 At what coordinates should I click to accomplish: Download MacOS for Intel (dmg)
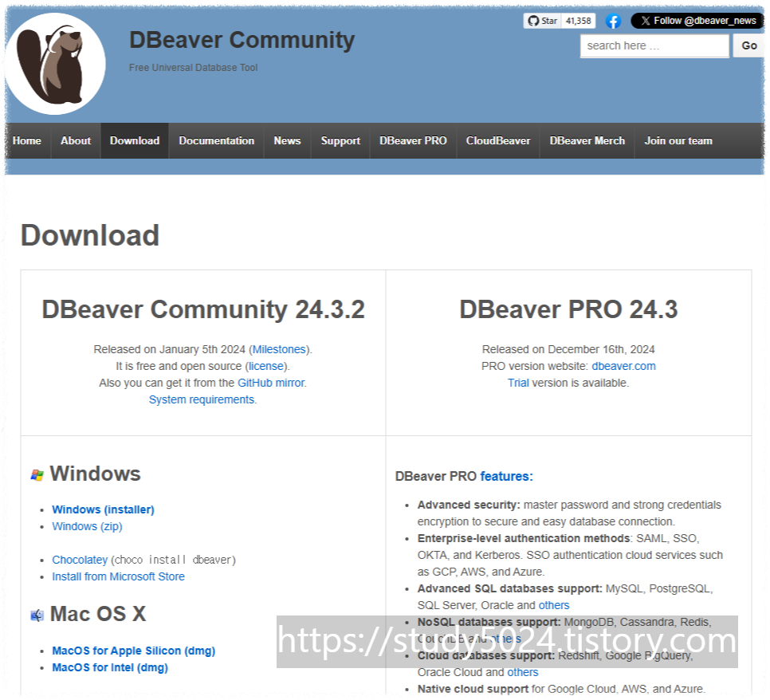coord(110,667)
